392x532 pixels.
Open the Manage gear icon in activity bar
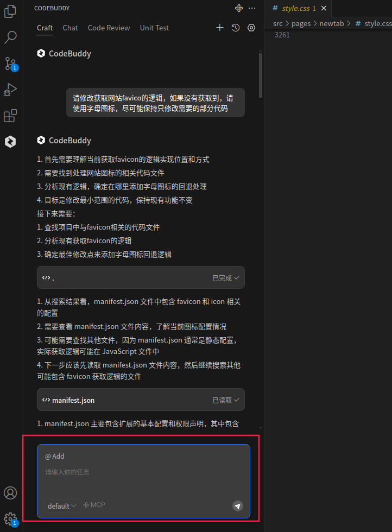pos(10,519)
